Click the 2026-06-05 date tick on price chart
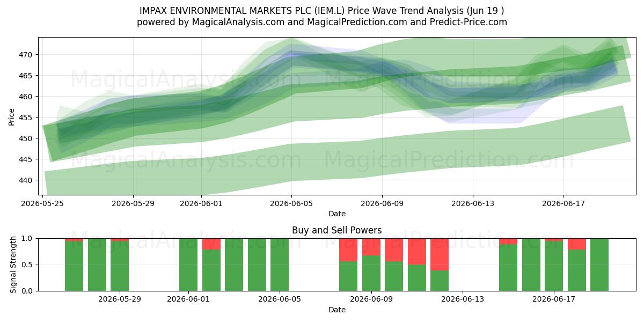This screenshot has height=322, width=644. [x=291, y=203]
